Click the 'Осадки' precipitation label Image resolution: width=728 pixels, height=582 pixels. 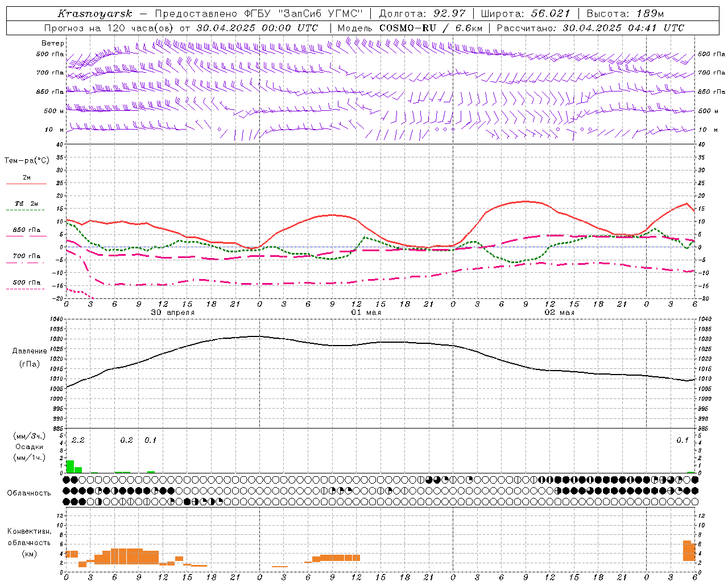pos(30,447)
